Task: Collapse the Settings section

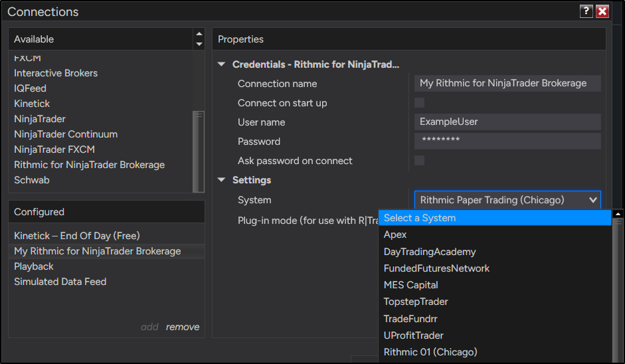Action: click(x=222, y=180)
